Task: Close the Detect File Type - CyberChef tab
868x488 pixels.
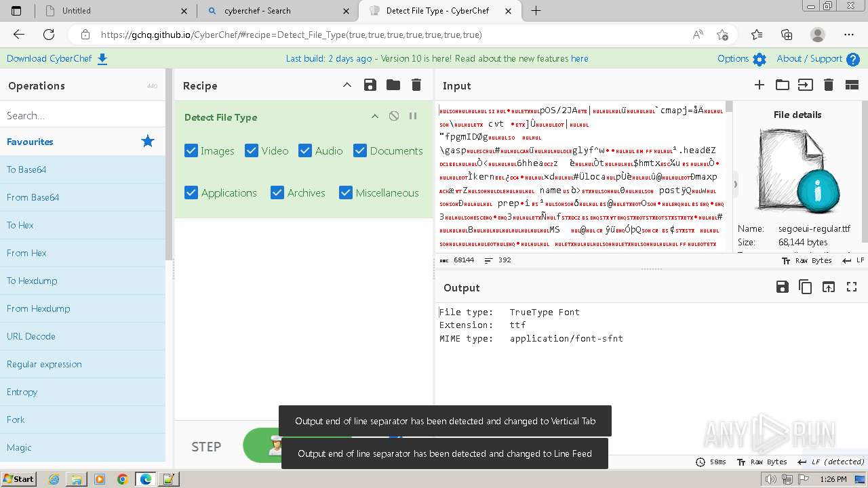Action: point(508,11)
